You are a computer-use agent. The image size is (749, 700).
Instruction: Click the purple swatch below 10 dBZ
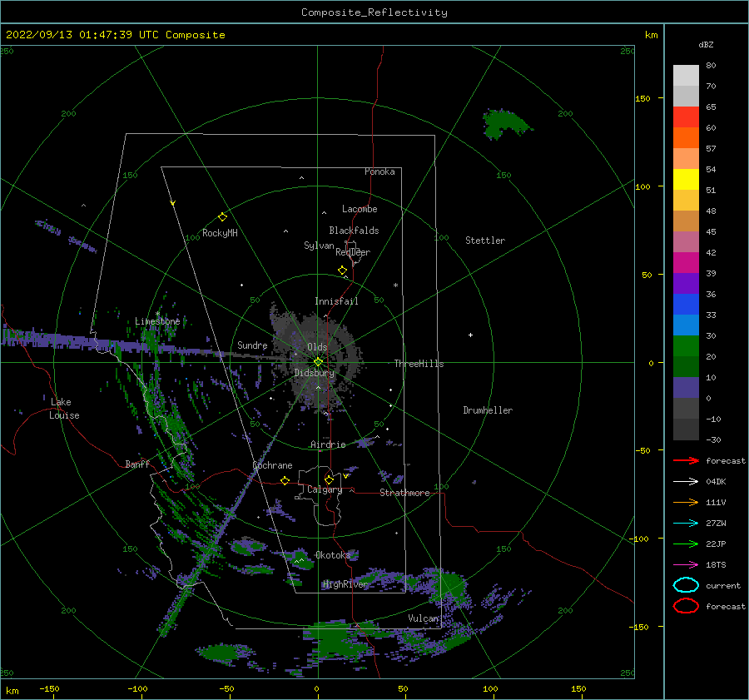686,387
